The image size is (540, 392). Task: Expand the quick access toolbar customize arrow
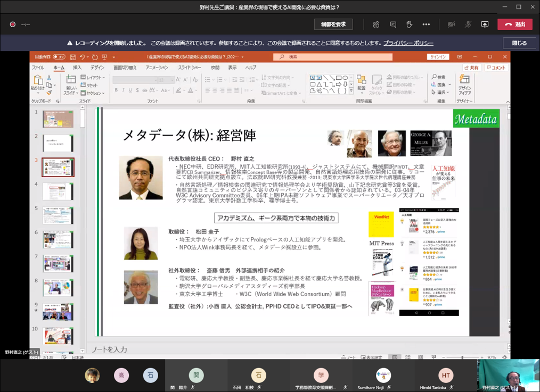pyautogui.click(x=113, y=57)
